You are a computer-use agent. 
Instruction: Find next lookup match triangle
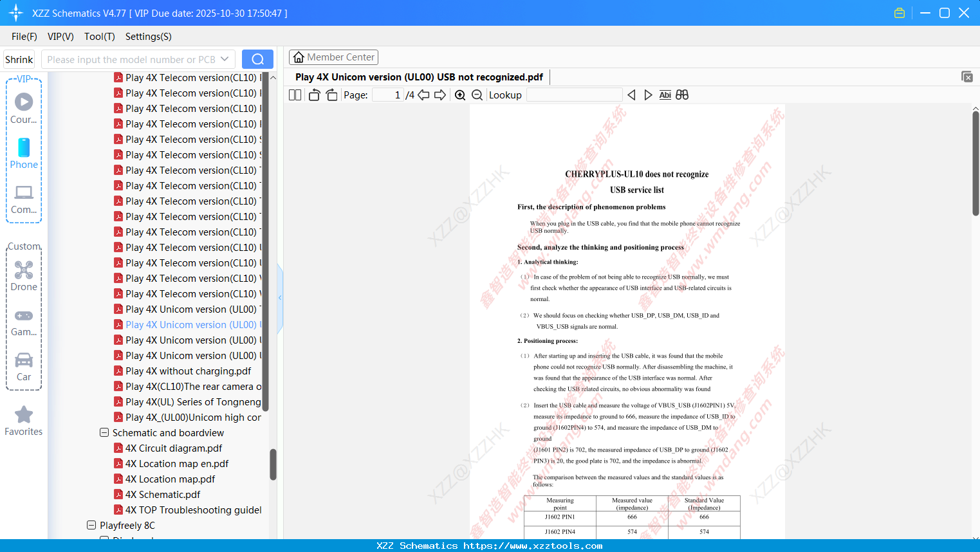tap(648, 95)
